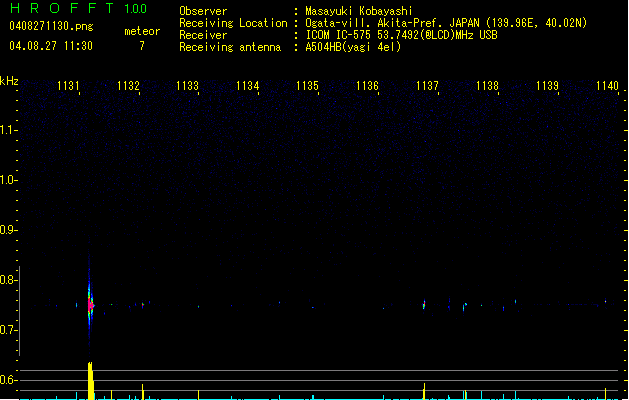Image resolution: width=629 pixels, height=400 pixels.
Task: Click the date stamp 04.08.27 11:30
Action: coord(51,46)
